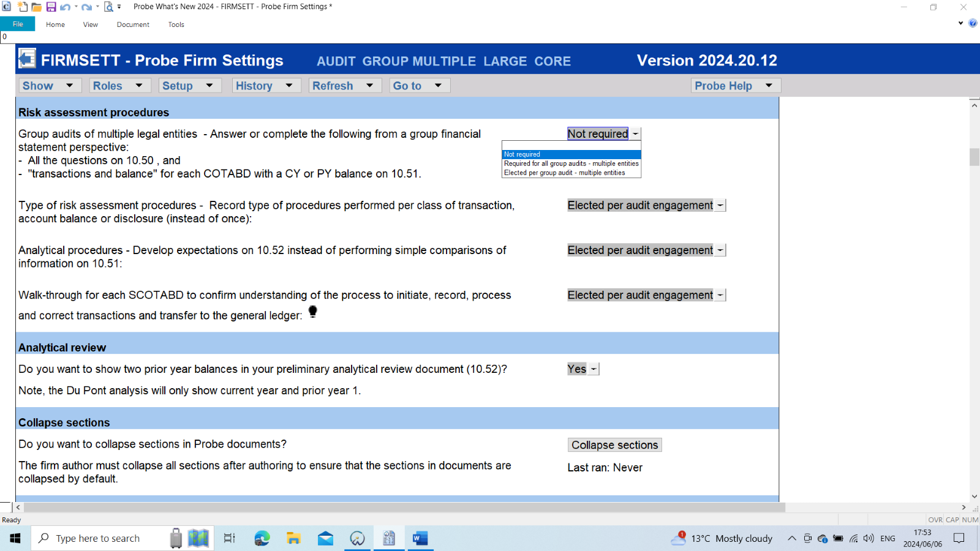This screenshot has height=551, width=980.
Task: Click the vertical scrollbar up arrow
Action: click(974, 105)
